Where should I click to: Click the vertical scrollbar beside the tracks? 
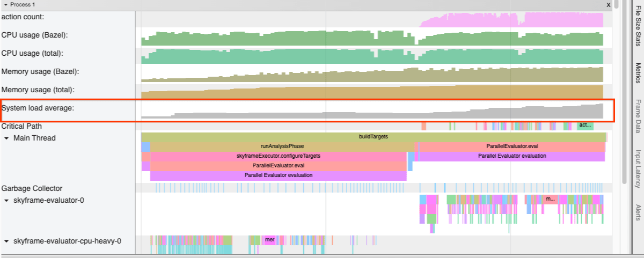616,107
